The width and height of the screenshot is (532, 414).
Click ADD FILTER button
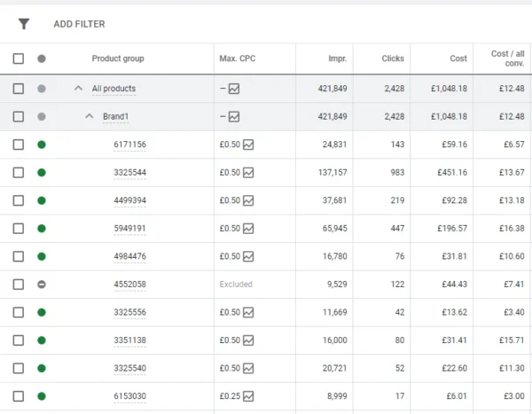click(x=79, y=24)
